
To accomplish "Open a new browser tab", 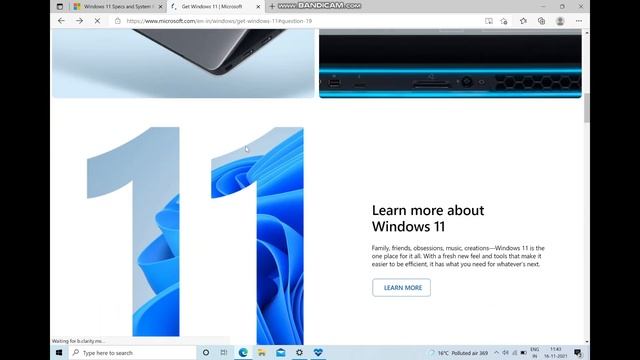I will point(272,7).
